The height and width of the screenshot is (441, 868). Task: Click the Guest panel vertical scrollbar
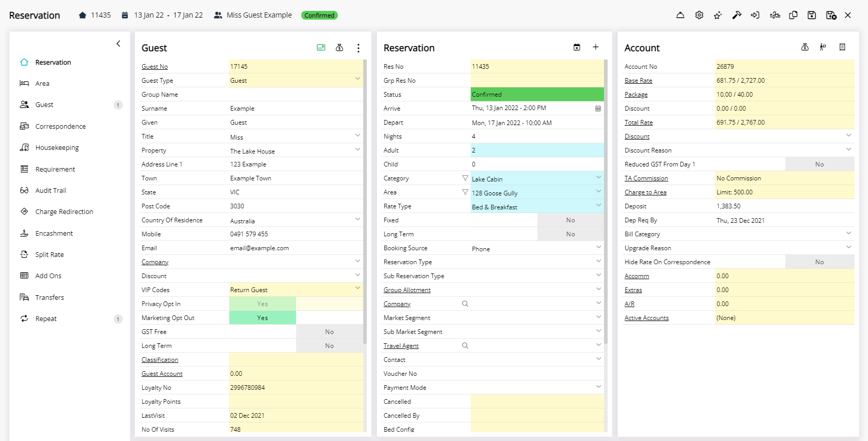tap(365, 202)
